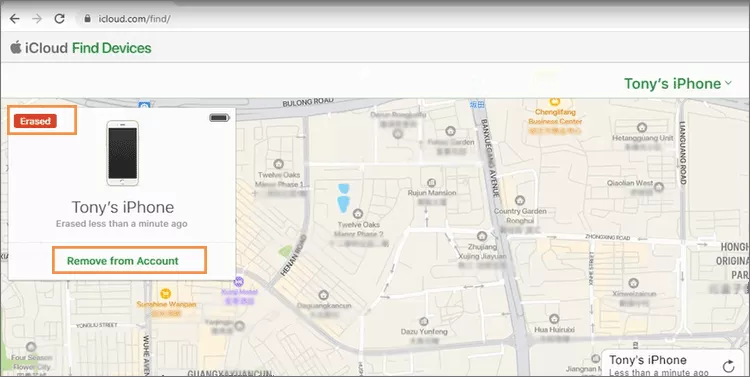750x377 pixels.
Task: Click the YONGLIU STREET label
Action: click(97, 325)
